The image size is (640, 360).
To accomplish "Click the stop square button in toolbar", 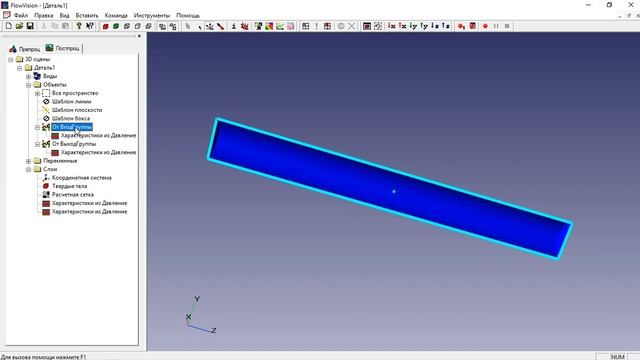I will (507, 26).
